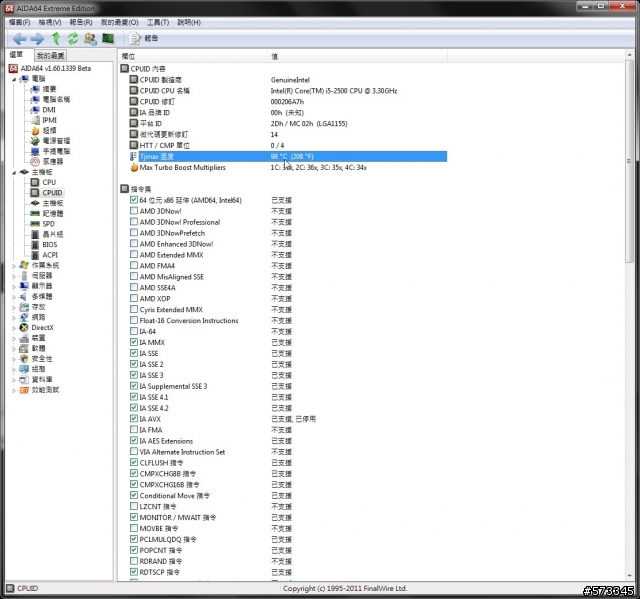Open the Report (R) menu
Image resolution: width=640 pixels, height=599 pixels.
81,22
